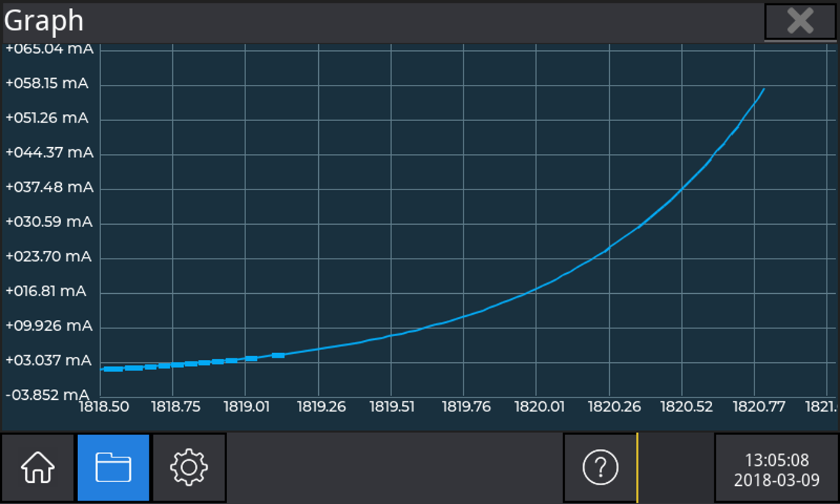Select the +058.15 mA y-axis label
Viewport: 840px width, 504px height.
(x=47, y=83)
